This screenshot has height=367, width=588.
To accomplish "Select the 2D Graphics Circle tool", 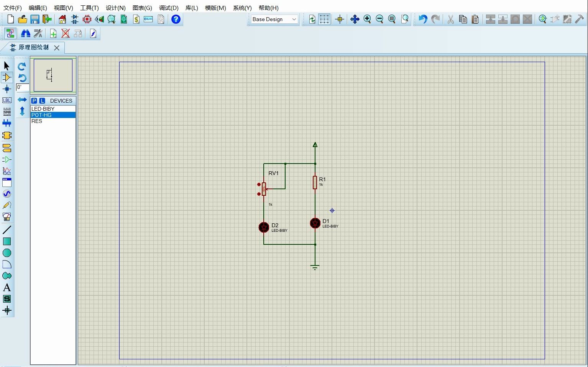I will tap(7, 253).
